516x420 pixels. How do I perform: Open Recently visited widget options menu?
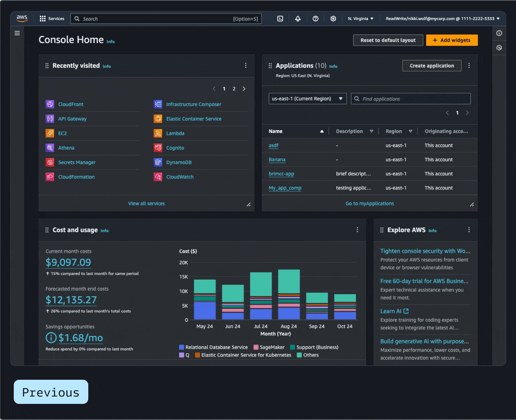(x=246, y=65)
